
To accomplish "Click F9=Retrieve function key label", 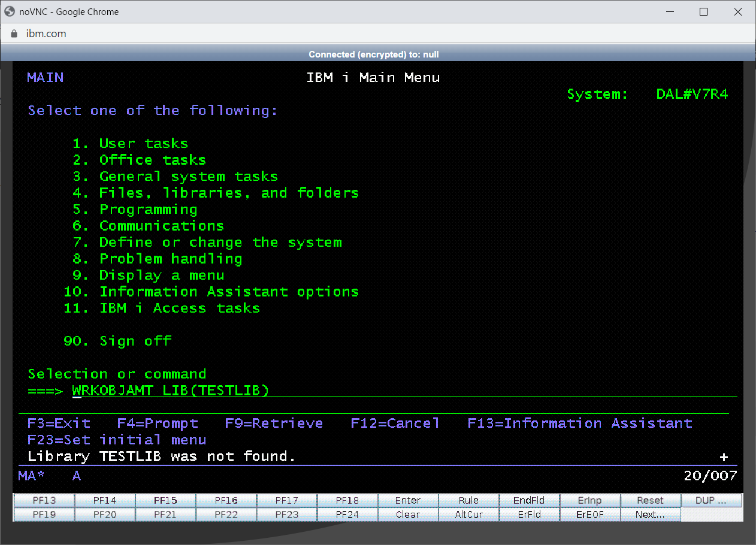I will (x=274, y=423).
